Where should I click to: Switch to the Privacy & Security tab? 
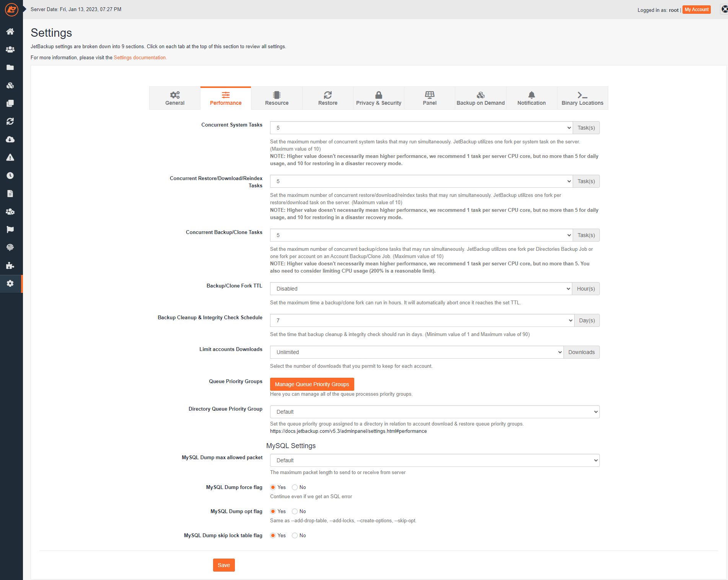[x=378, y=98]
